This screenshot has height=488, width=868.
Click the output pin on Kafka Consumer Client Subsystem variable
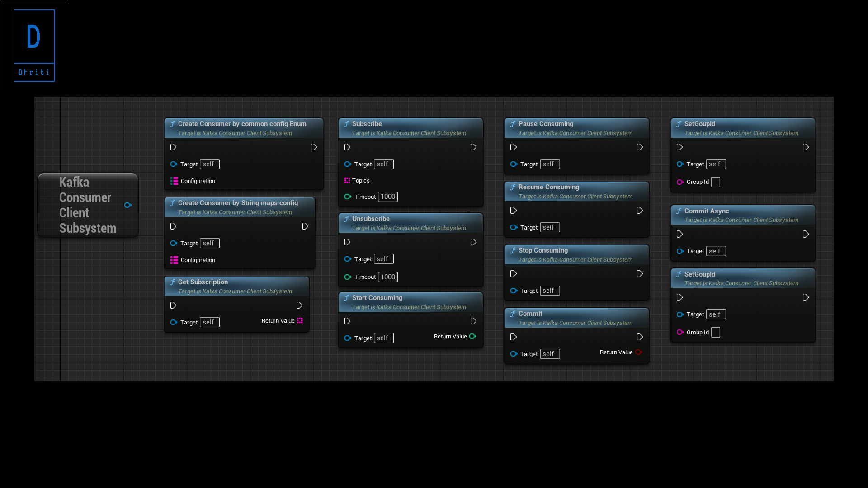click(128, 205)
